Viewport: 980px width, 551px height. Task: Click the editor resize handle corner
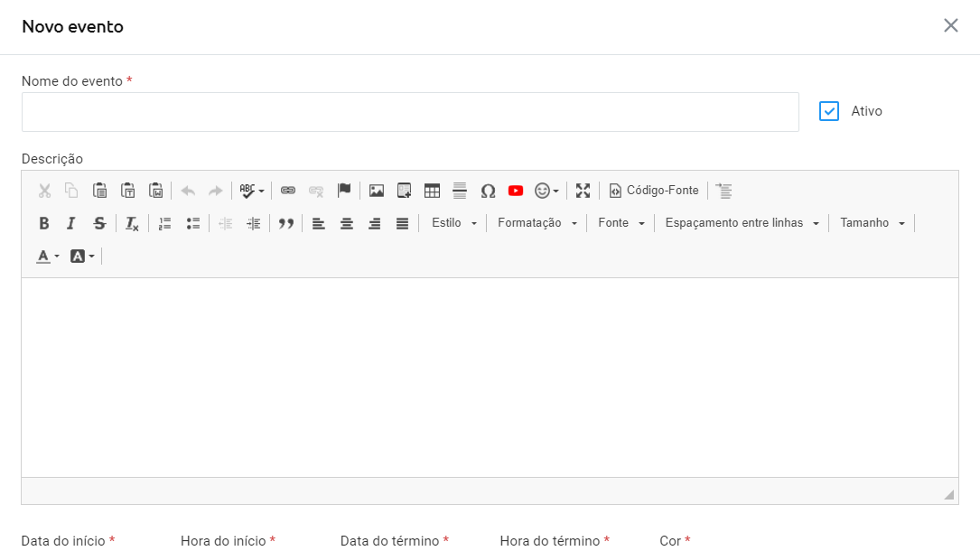(948, 495)
